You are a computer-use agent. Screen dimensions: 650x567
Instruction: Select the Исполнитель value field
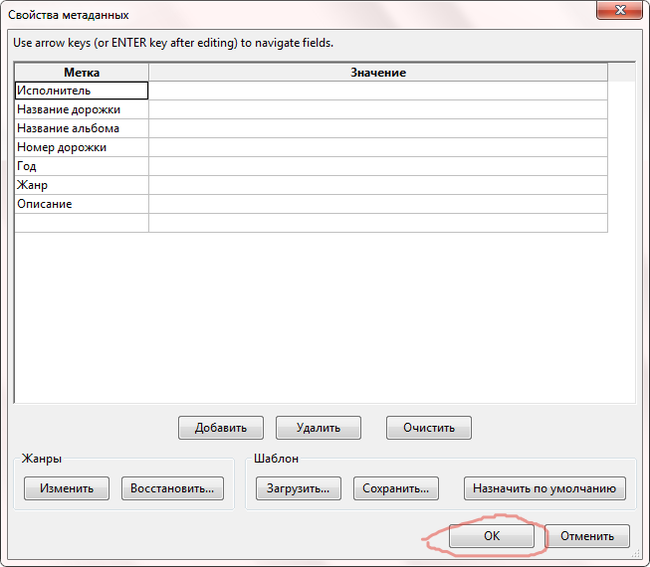coord(378,91)
